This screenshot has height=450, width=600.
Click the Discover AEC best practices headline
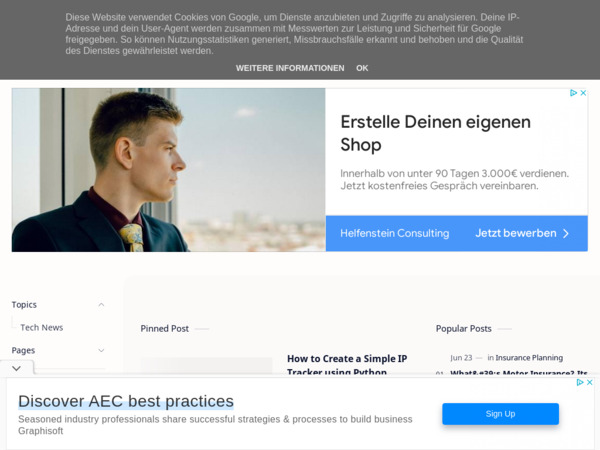click(126, 401)
